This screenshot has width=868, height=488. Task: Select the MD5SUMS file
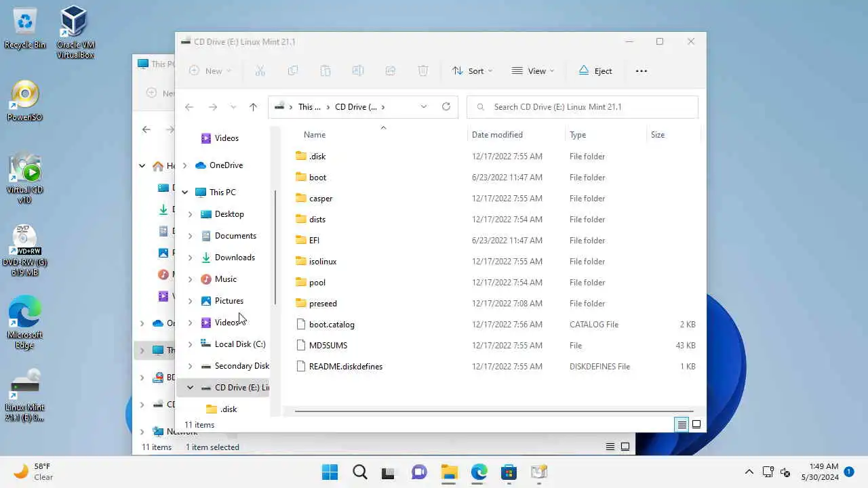tap(328, 346)
